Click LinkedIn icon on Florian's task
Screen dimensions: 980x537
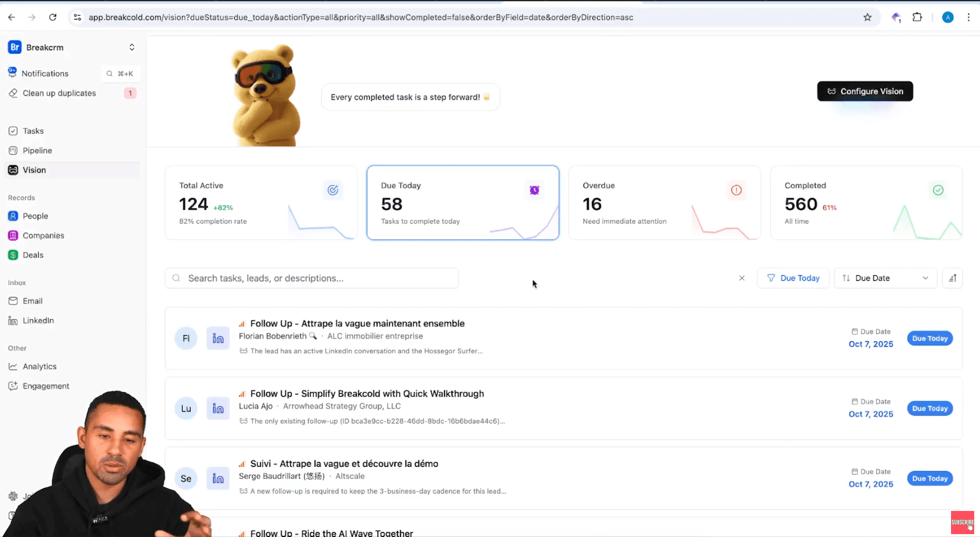coord(218,338)
